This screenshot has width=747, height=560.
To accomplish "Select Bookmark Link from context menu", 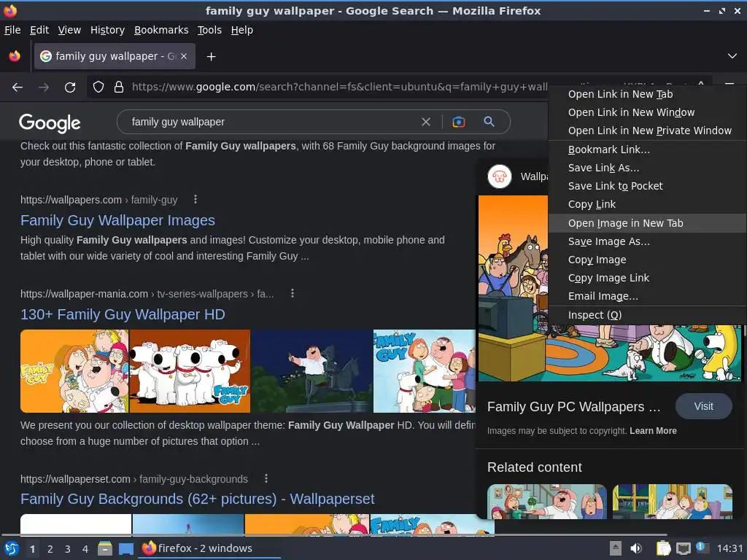I will (647, 149).
